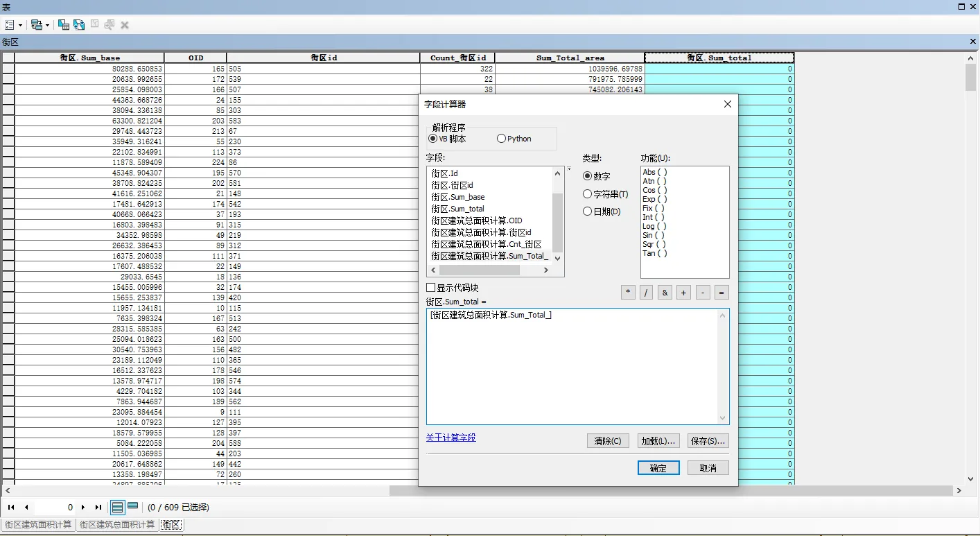Switch to the 街区建筑面积计算 tab
The height and width of the screenshot is (536, 980).
pyautogui.click(x=38, y=525)
